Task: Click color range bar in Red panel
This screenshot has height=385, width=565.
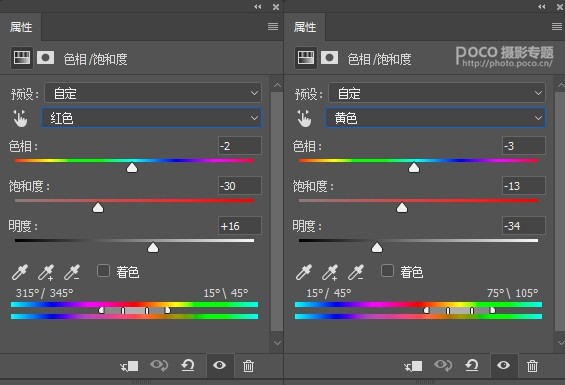Action: (134, 310)
